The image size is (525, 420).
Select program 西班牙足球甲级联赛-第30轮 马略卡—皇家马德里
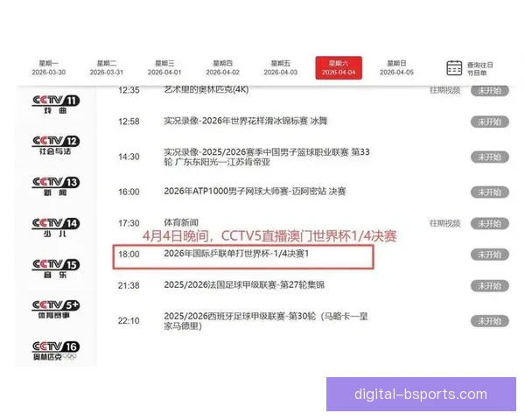[266, 321]
